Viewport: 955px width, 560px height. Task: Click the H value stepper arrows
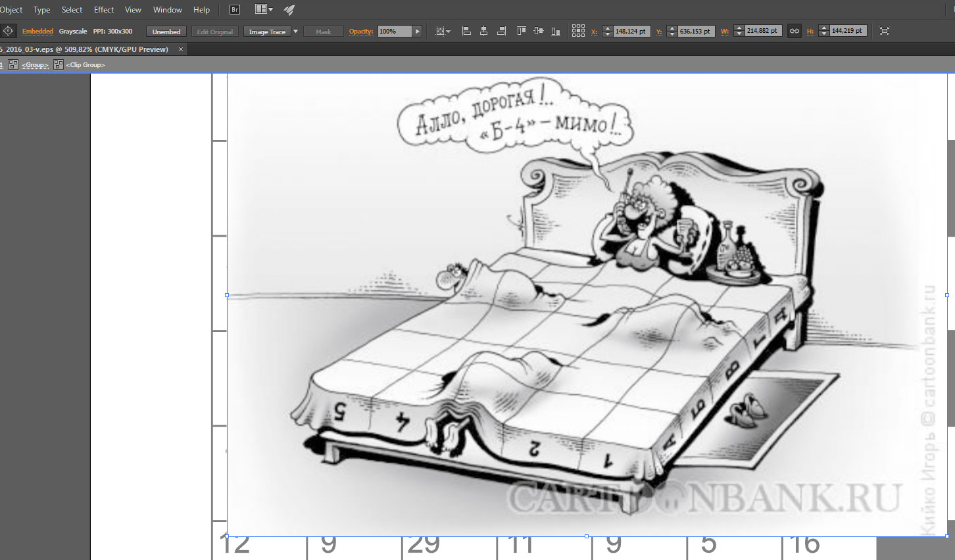pyautogui.click(x=824, y=31)
